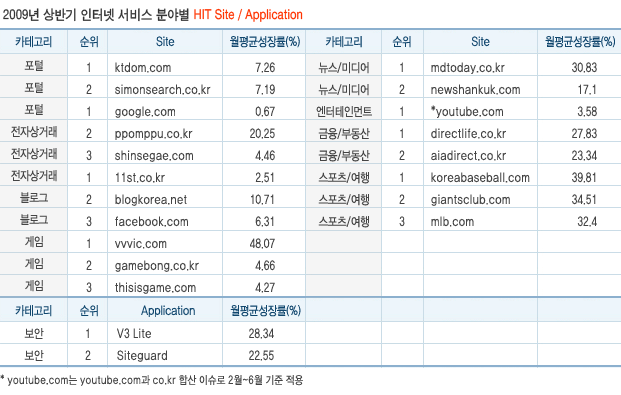Click 전자상거래 category next to ppomppu.co.kr
Image resolution: width=621 pixels, height=395 pixels.
pyautogui.click(x=34, y=132)
